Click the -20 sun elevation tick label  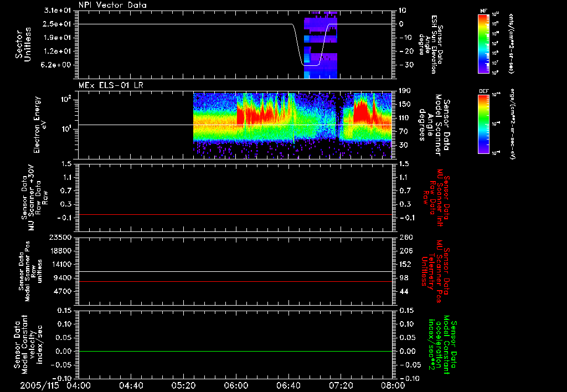pyautogui.click(x=406, y=51)
